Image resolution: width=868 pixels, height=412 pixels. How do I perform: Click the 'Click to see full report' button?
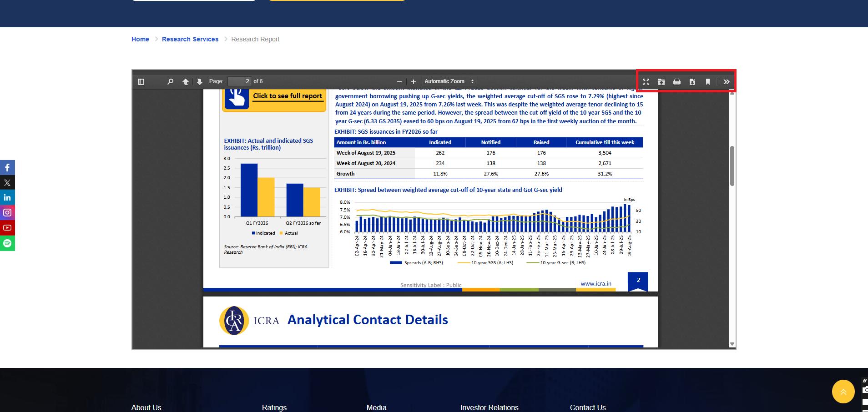point(287,96)
